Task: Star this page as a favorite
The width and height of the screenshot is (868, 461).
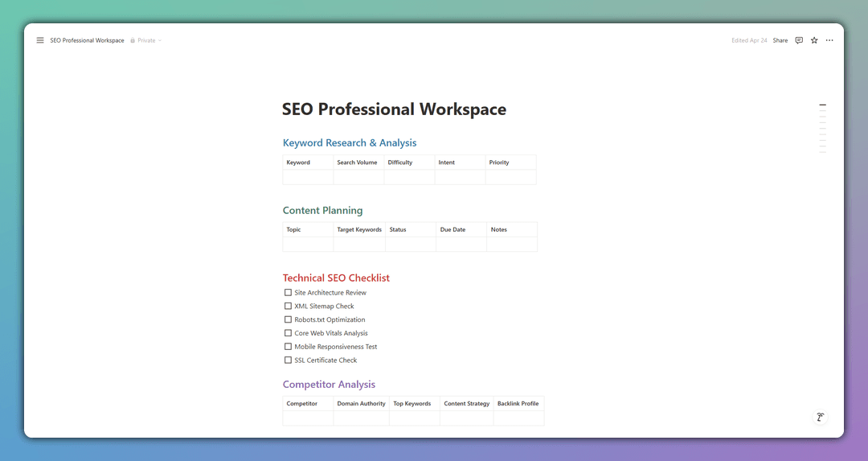Action: (x=814, y=40)
